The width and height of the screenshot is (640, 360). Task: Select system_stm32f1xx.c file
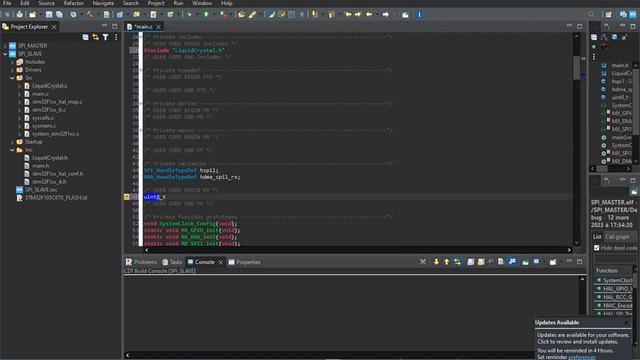point(56,133)
